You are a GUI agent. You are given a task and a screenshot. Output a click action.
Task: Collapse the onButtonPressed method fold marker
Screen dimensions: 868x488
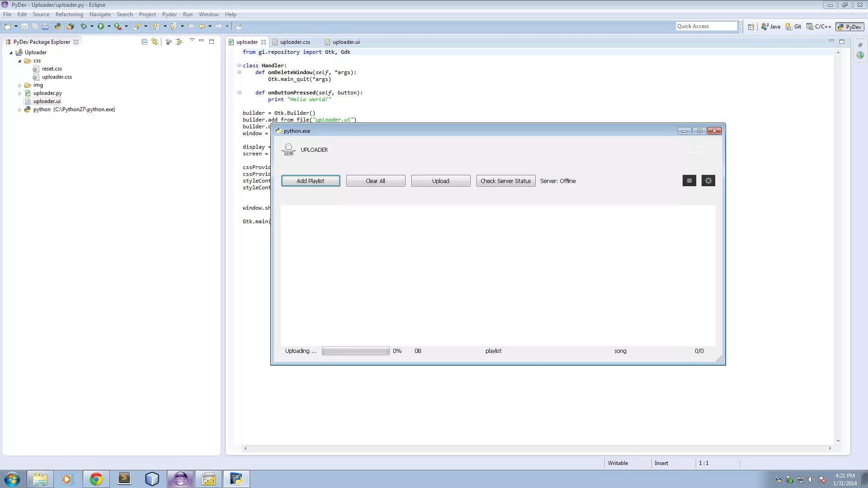(239, 93)
